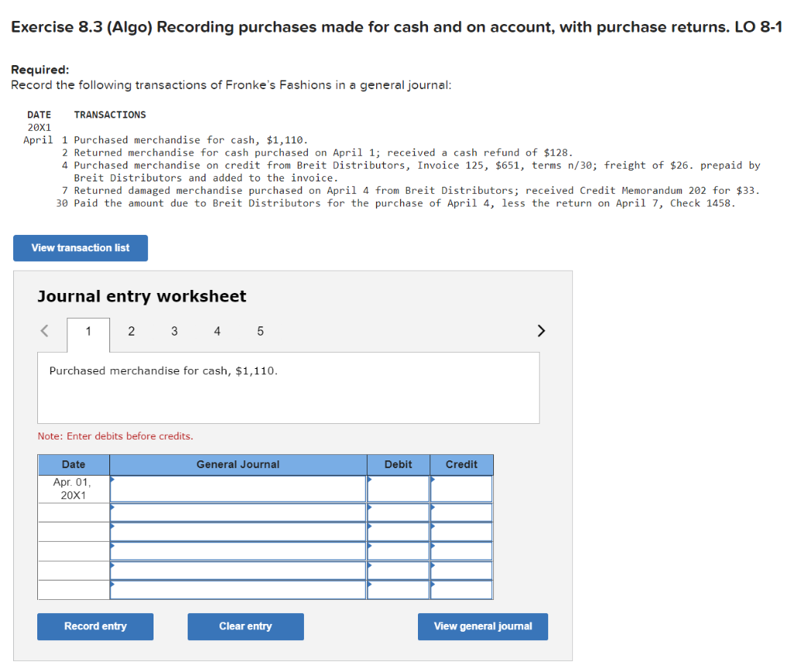Open the dropdown in the last General Journal row

[236, 590]
